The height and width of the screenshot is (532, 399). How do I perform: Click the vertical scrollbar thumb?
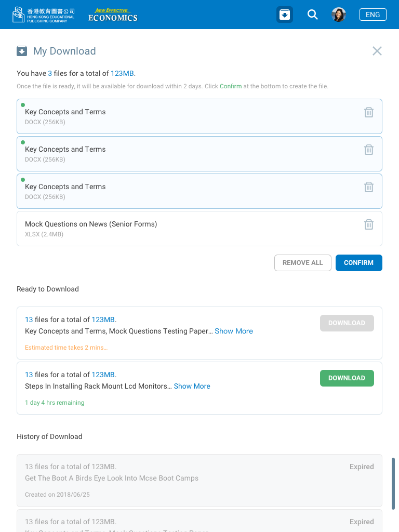pos(393,483)
